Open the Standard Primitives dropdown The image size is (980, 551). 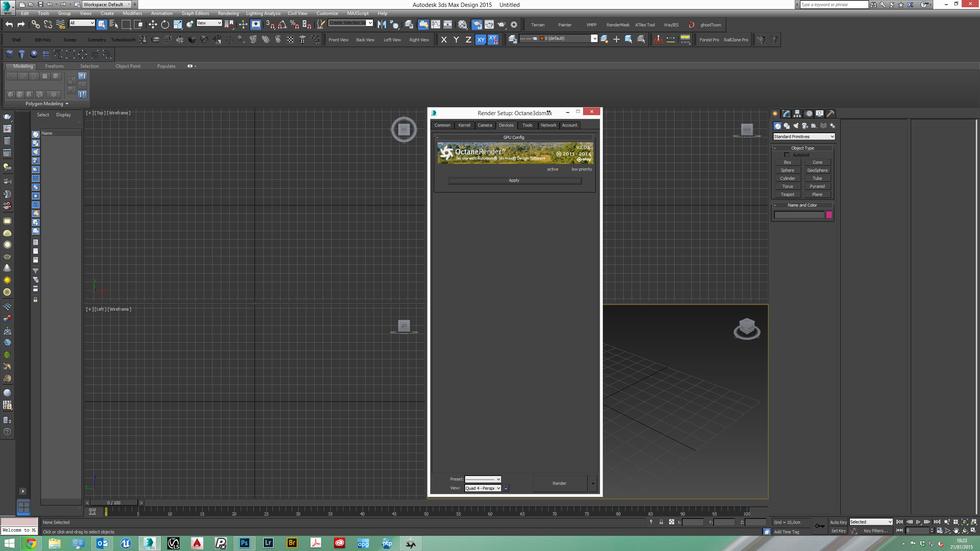coord(804,137)
